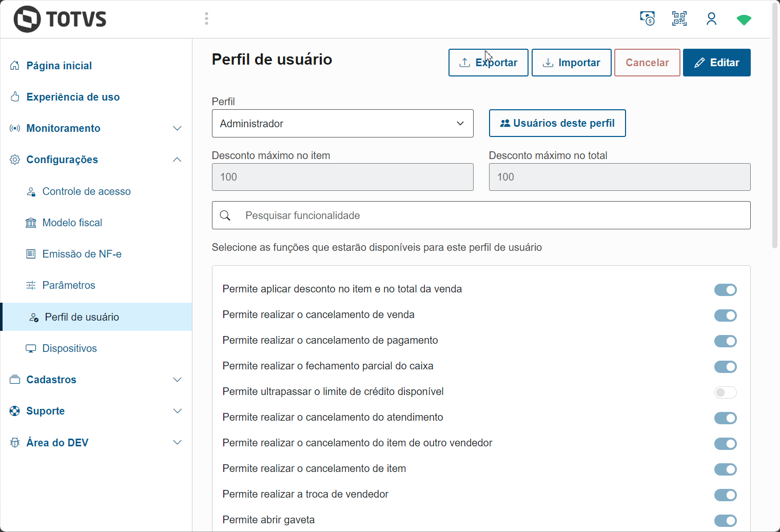The width and height of the screenshot is (780, 532).
Task: Toggle the open drawer (abrir gaveta) permission
Action: tap(725, 521)
